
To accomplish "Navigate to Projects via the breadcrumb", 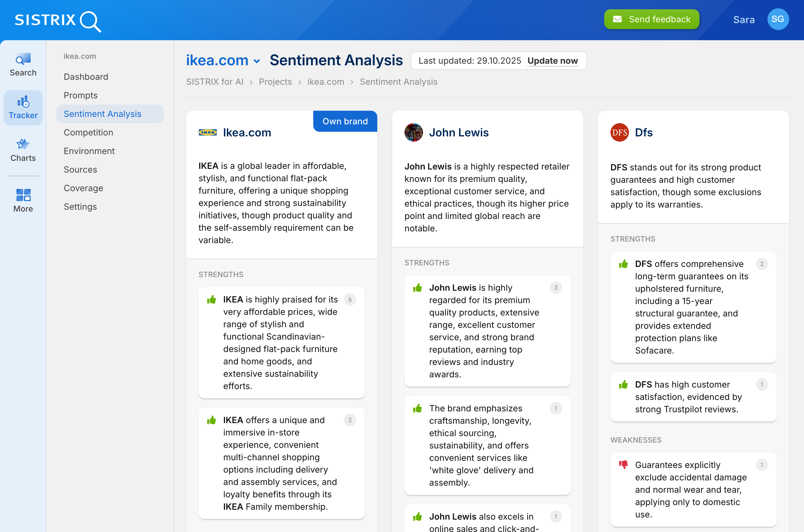I will click(275, 82).
